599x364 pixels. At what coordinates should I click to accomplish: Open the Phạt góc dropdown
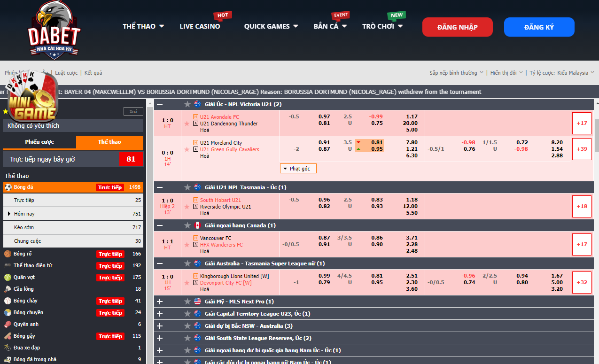point(298,169)
